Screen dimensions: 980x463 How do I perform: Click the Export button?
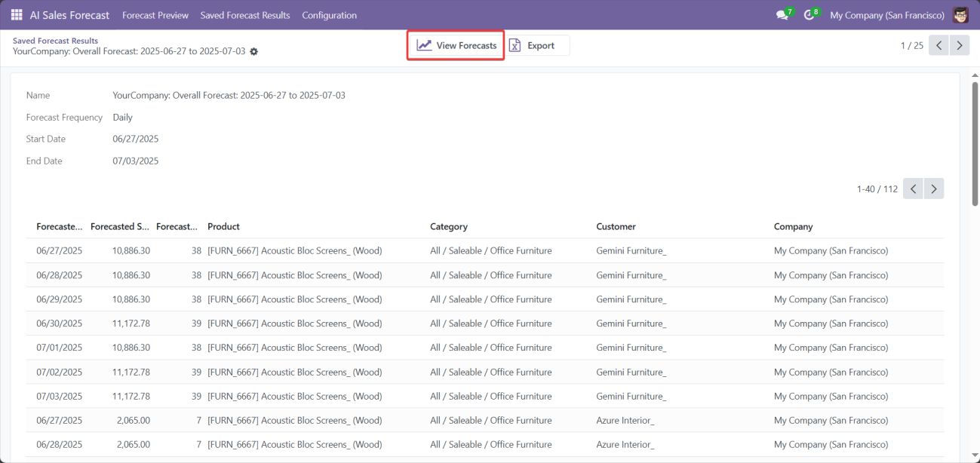pos(537,45)
